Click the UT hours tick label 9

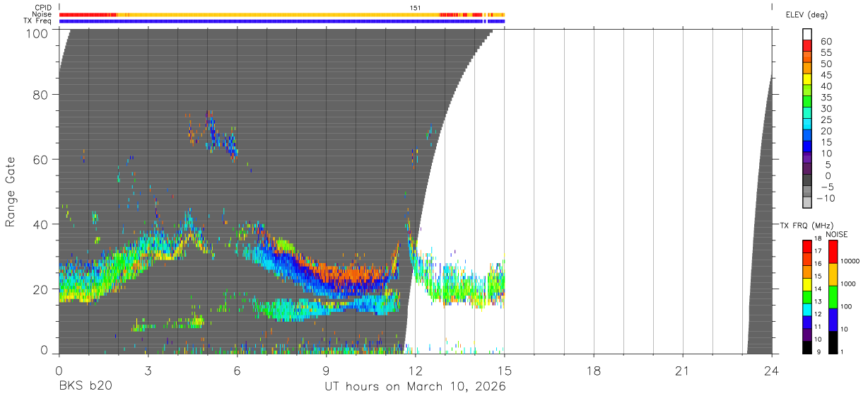326,371
